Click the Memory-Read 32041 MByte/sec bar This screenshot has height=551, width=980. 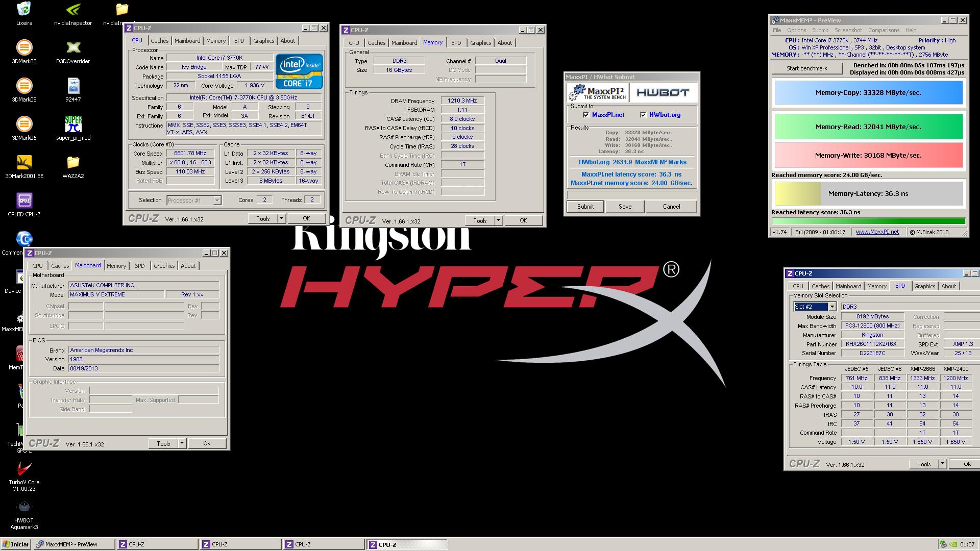(x=869, y=127)
